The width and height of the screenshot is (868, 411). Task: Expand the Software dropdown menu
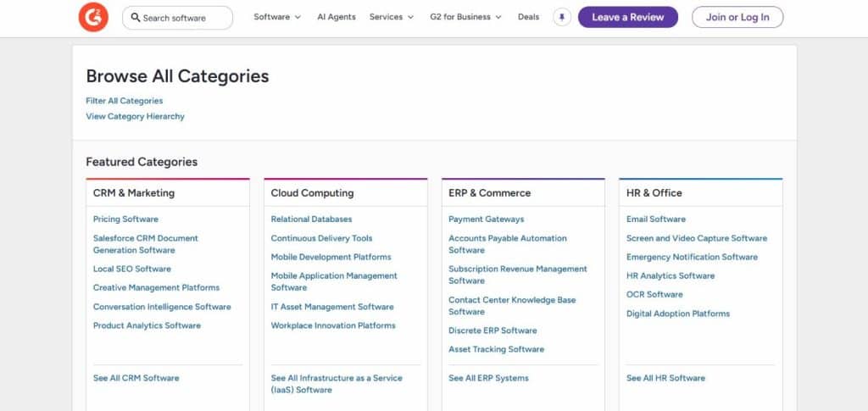[277, 17]
